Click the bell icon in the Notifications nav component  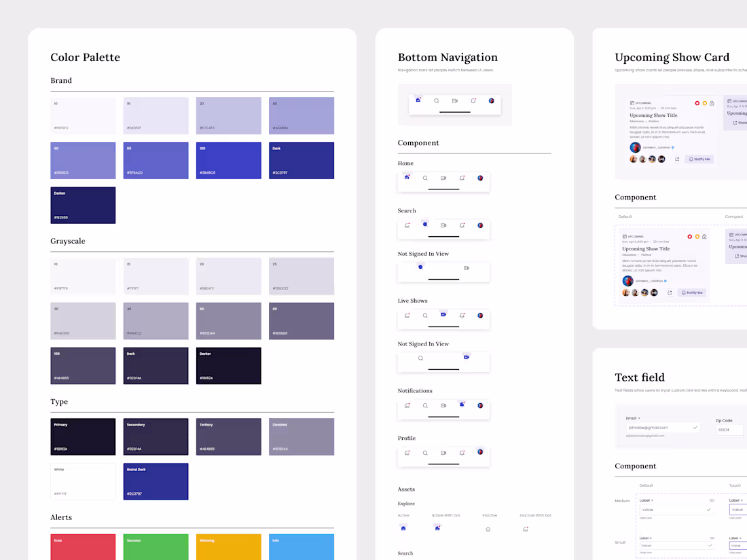[462, 406]
